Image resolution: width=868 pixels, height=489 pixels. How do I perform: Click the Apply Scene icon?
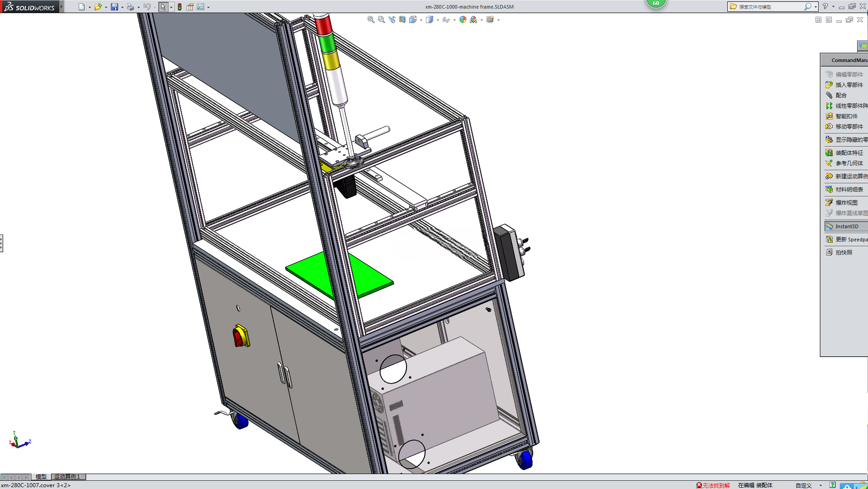point(473,20)
